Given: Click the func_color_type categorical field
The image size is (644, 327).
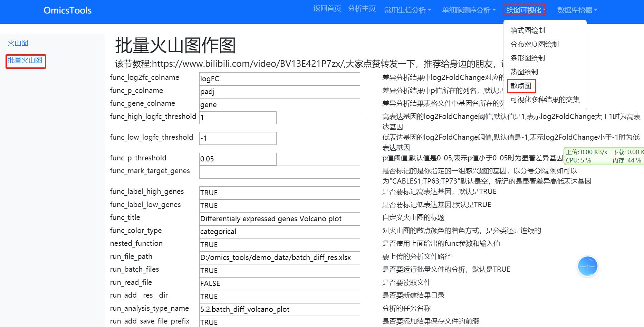Looking at the screenshot, I should coord(279,232).
